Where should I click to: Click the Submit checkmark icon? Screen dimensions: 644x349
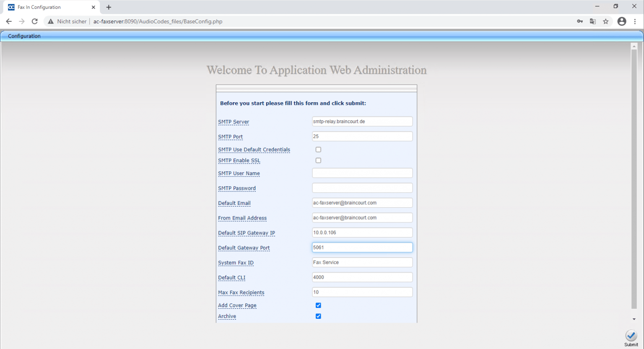[631, 336]
